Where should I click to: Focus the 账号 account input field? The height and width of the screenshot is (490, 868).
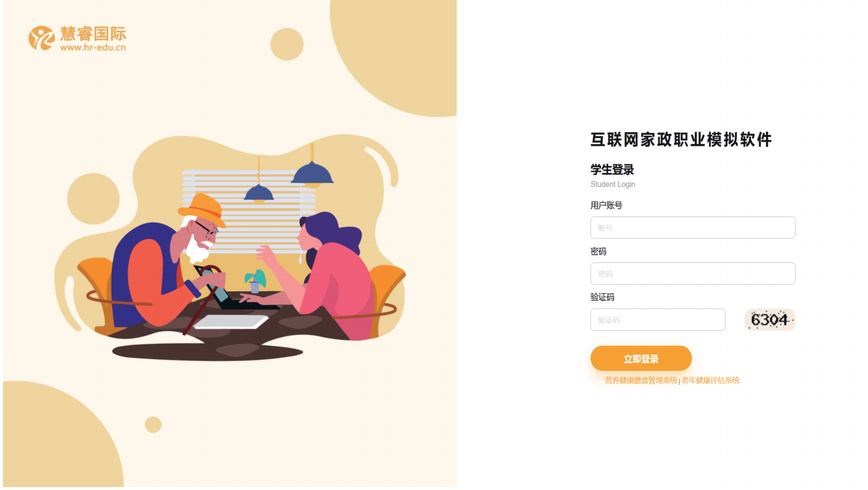point(692,228)
